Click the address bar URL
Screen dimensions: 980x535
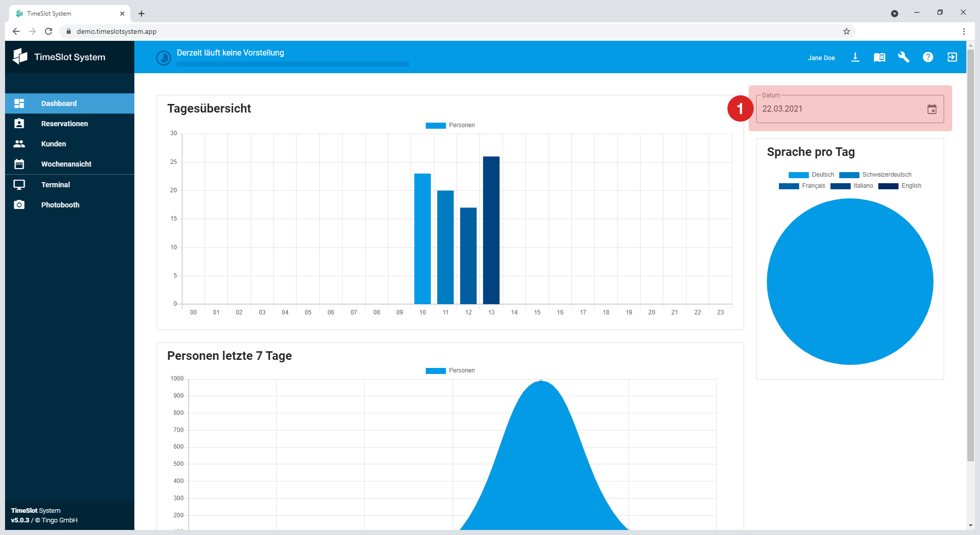[117, 31]
